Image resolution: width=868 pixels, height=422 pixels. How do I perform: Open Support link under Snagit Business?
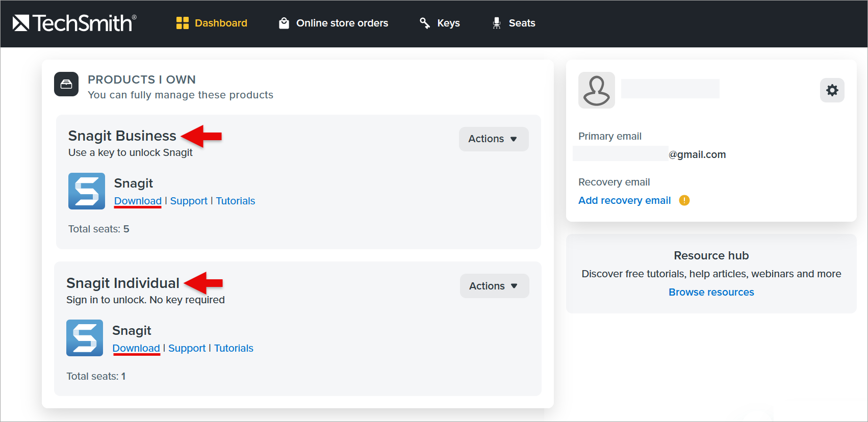pos(189,201)
